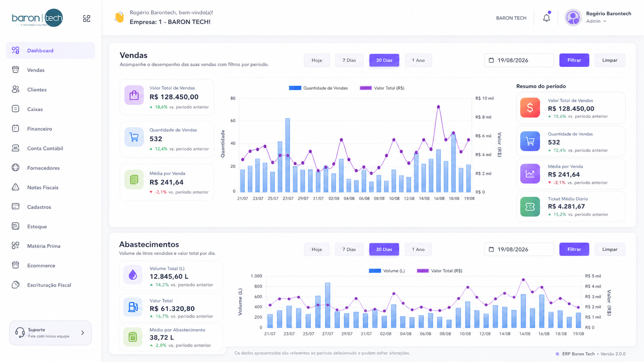
Task: Open Vendas in sidebar menu
Action: pos(50,70)
